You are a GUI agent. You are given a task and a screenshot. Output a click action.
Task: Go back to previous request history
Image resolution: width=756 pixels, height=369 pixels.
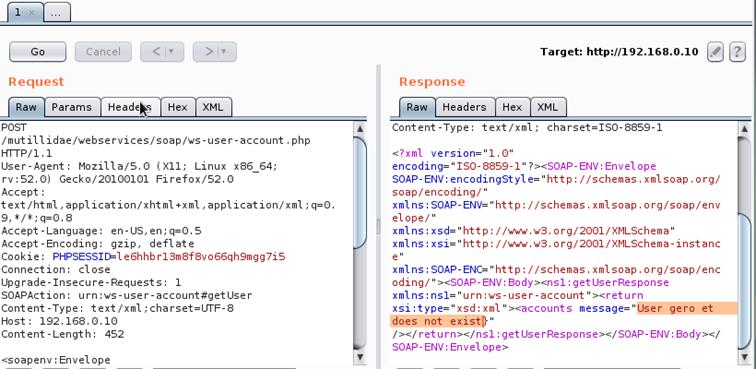point(162,52)
